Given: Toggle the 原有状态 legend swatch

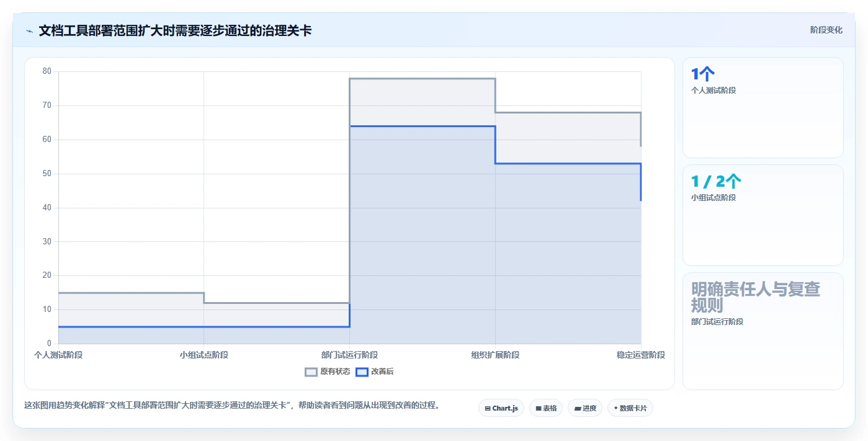Looking at the screenshot, I should 311,372.
